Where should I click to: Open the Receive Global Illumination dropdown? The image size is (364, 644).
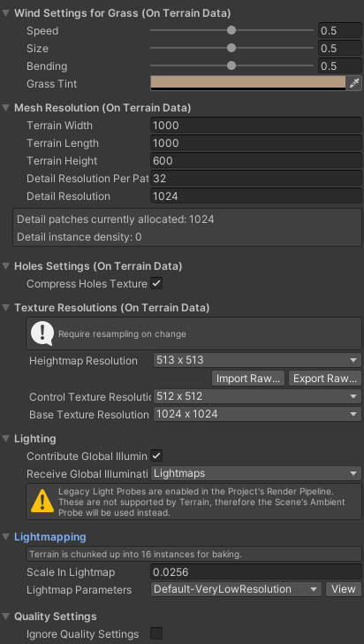coord(256,473)
